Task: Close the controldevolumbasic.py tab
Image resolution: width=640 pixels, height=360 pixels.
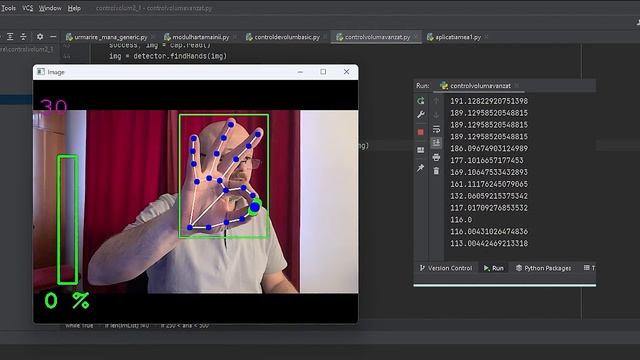Action: (x=325, y=37)
